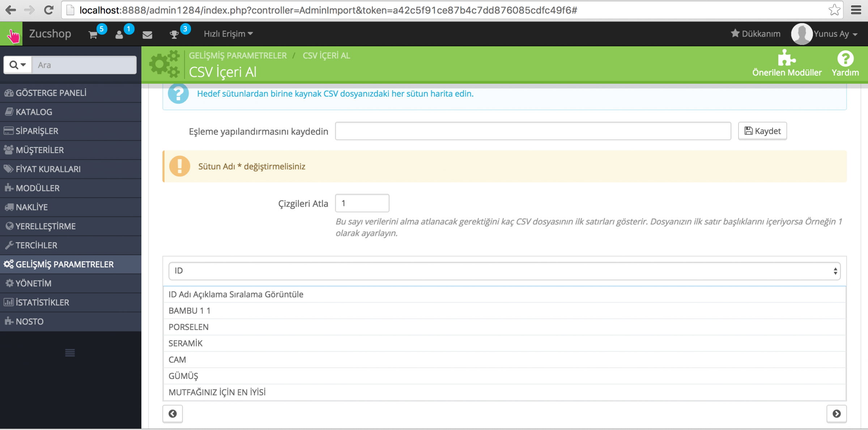Click the BAMBU 1 1 row
The height and width of the screenshot is (430, 868).
[505, 311]
